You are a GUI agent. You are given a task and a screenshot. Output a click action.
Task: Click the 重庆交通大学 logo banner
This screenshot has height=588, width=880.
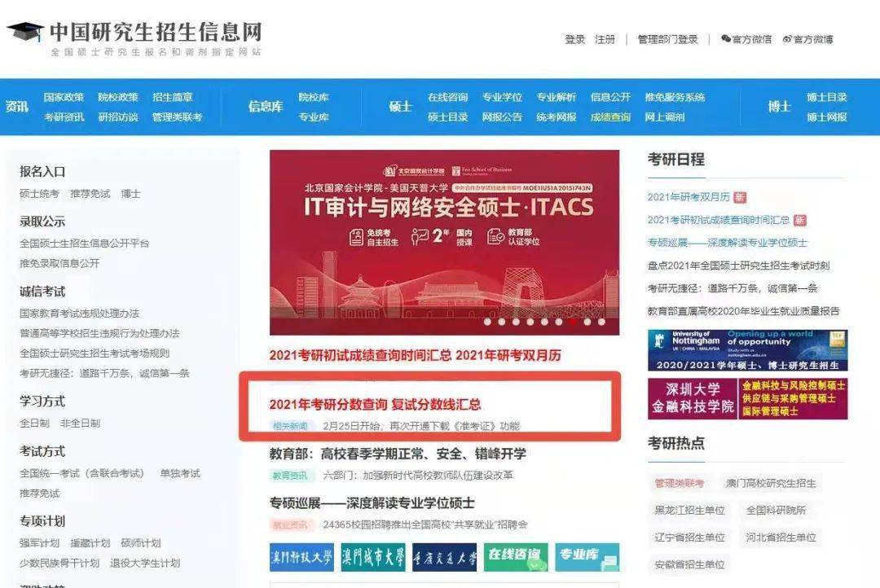click(x=444, y=557)
